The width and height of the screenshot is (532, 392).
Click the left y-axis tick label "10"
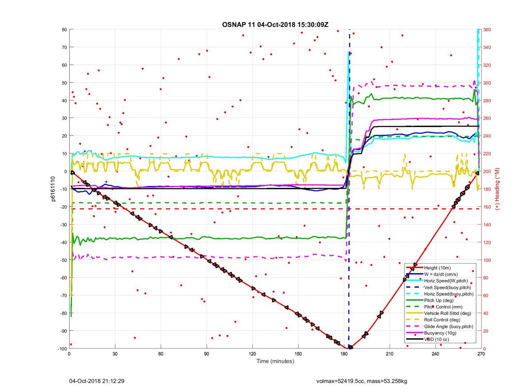pyautogui.click(x=64, y=154)
